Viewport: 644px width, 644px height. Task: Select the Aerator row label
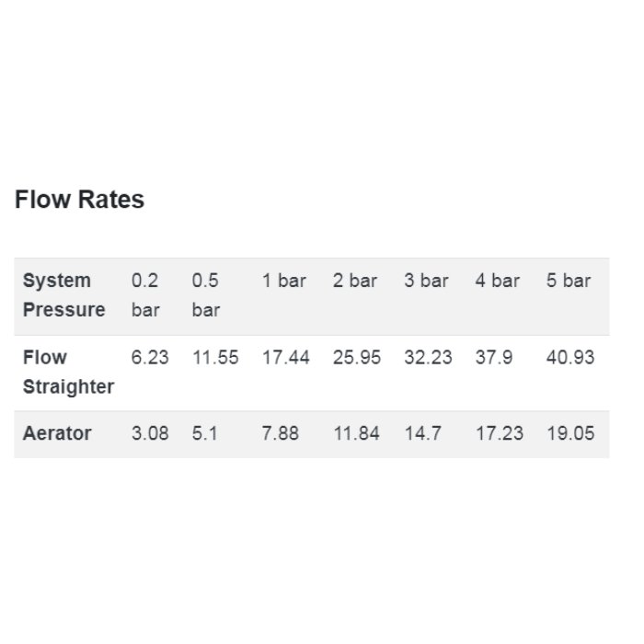(x=57, y=433)
